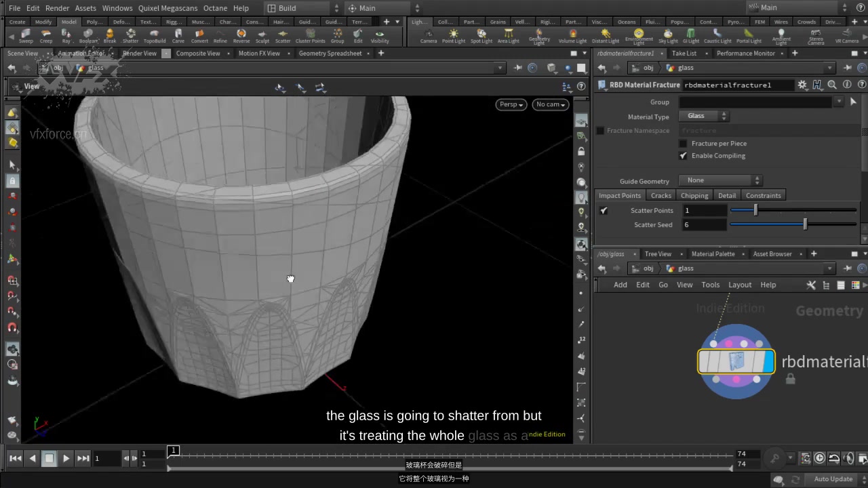Create a Spot Light
This screenshot has height=488, width=868.
(x=481, y=36)
